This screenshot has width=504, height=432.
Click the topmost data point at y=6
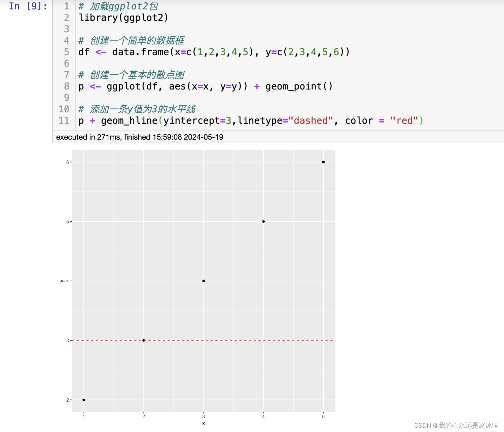323,162
